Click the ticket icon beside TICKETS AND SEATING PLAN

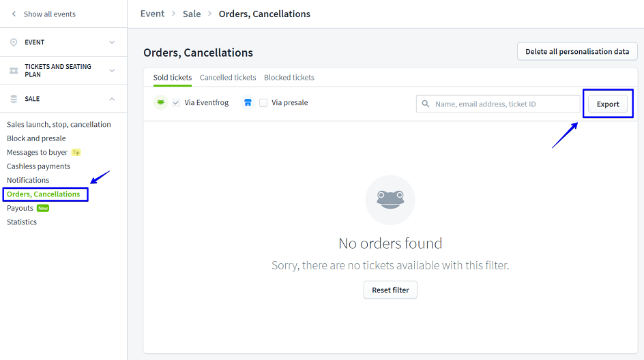pos(14,71)
